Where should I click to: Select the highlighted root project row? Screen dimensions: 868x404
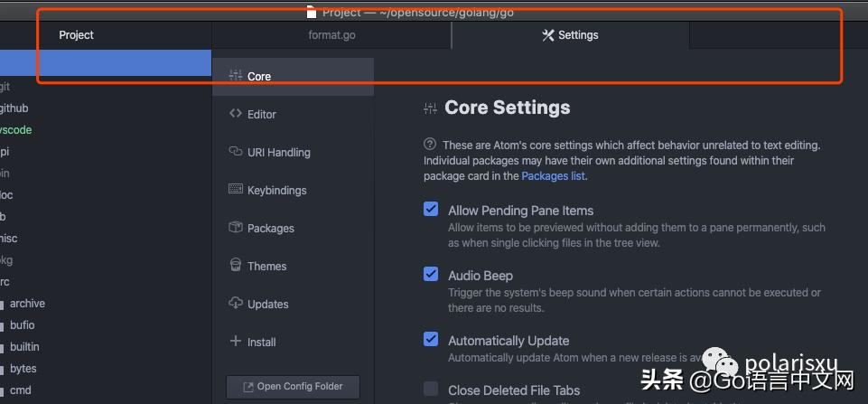[106, 63]
